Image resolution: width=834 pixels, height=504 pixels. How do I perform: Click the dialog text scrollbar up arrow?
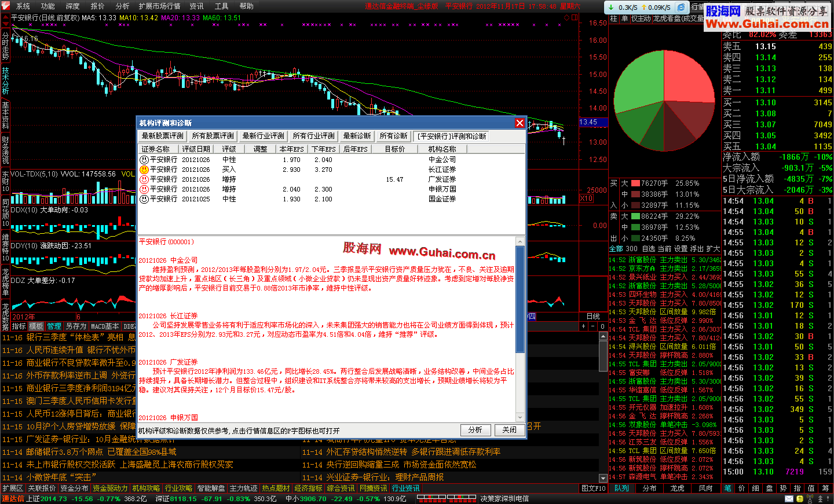[x=520, y=241]
